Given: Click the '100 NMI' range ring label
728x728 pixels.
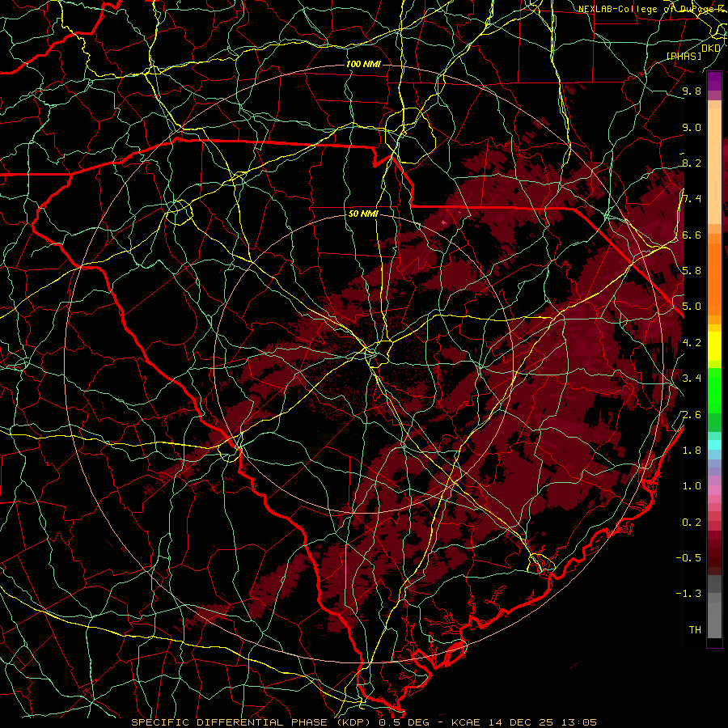Looking at the screenshot, I should [363, 64].
